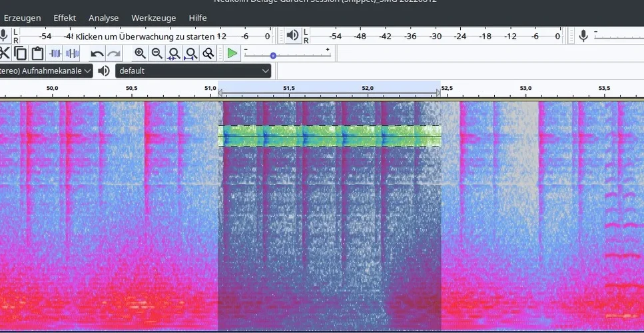Viewport: 644px width, 333px height.
Task: Trim audio outside selection
Action: pyautogui.click(x=55, y=53)
